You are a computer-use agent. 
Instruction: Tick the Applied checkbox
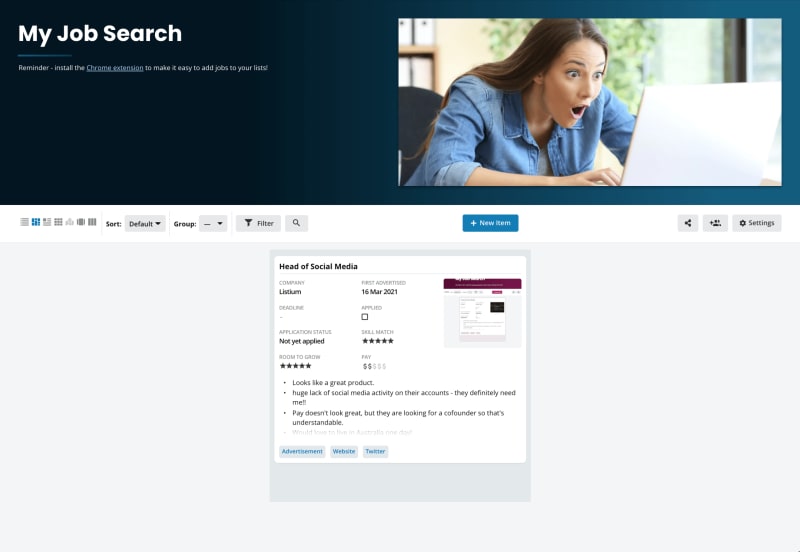pos(365,317)
